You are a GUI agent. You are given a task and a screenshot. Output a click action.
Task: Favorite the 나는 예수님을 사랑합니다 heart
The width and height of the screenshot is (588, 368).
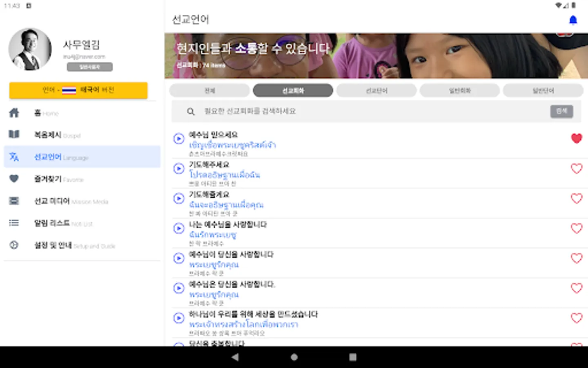point(577,228)
